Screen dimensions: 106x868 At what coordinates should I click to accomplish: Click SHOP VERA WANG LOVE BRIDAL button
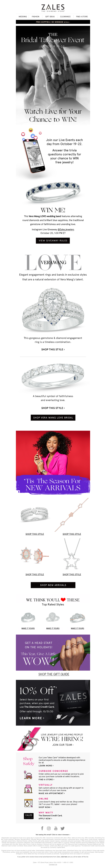tap(53, 417)
